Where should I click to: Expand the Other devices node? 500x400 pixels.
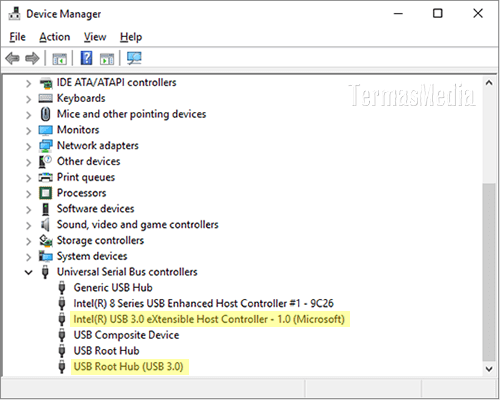29,162
